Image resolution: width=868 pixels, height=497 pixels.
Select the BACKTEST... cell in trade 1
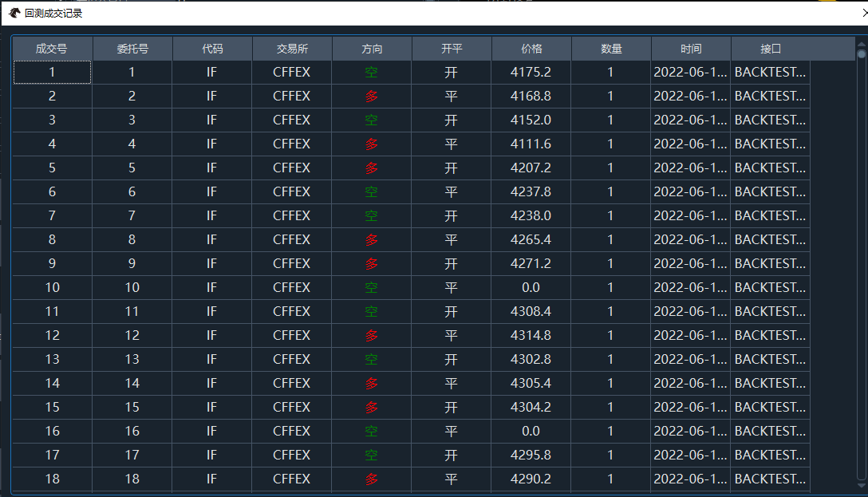pos(770,72)
